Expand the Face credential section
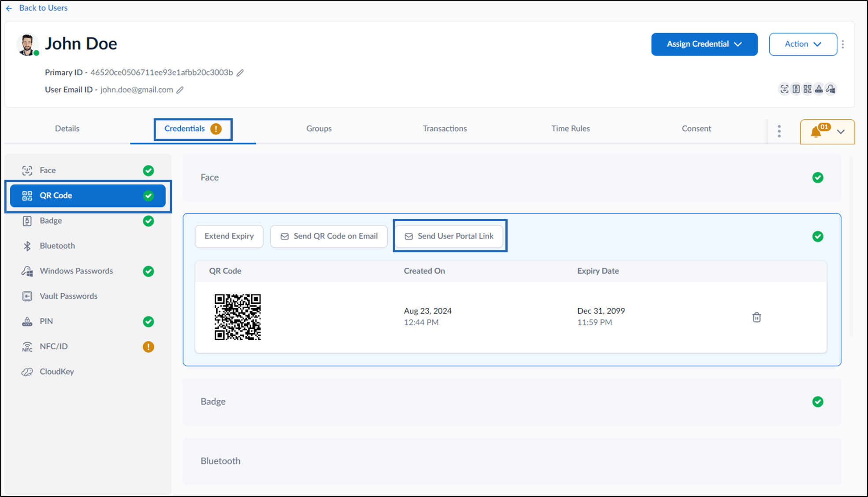 coord(512,177)
